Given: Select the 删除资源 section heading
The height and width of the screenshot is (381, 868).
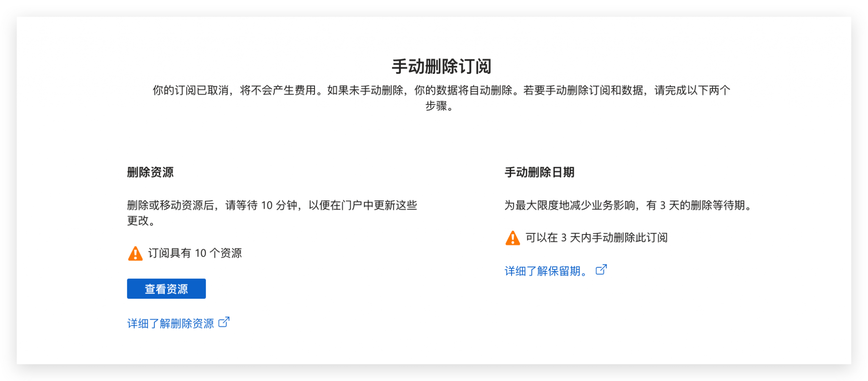Looking at the screenshot, I should click(x=150, y=172).
